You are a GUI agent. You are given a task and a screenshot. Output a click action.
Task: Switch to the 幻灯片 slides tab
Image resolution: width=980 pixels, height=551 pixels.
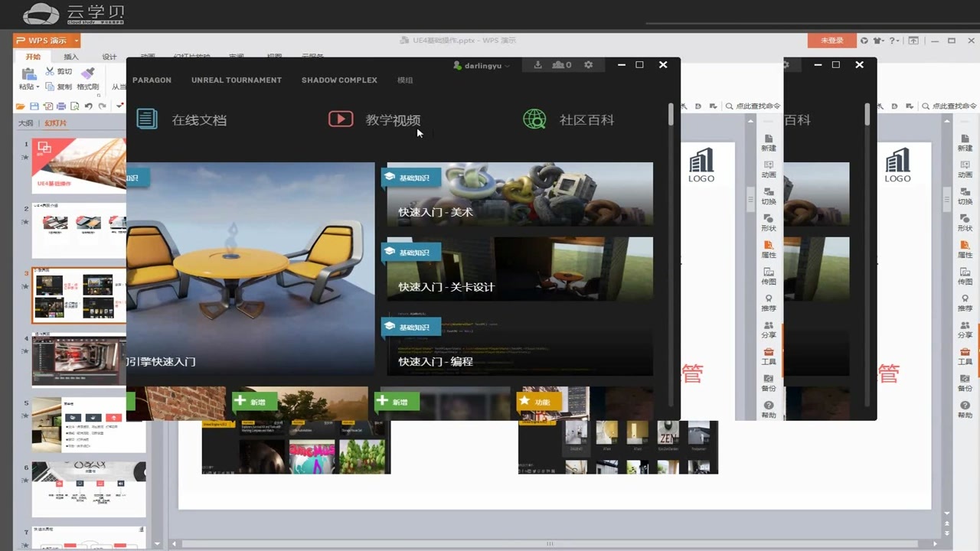point(55,123)
